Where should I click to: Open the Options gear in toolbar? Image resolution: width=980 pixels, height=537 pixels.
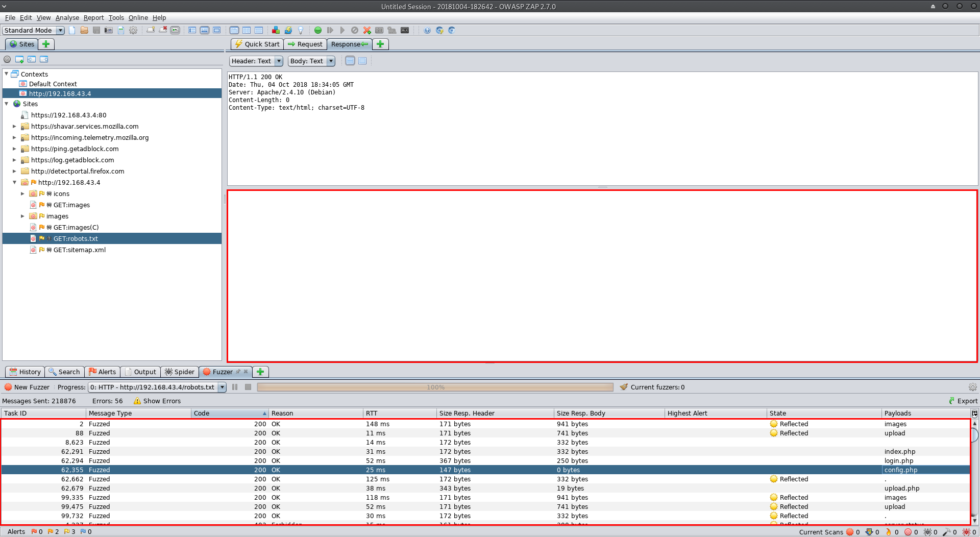[x=133, y=30]
